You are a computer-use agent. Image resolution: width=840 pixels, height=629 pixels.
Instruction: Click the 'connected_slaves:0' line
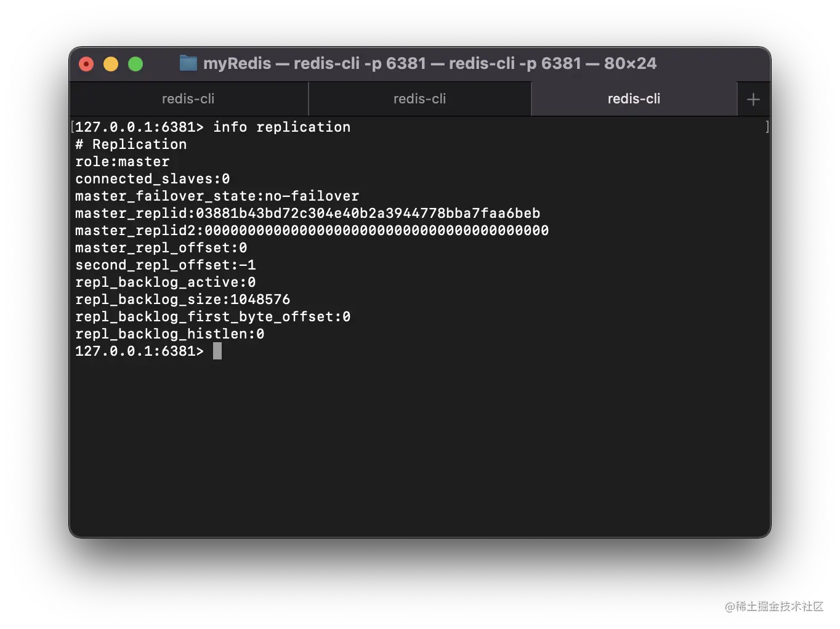(152, 178)
